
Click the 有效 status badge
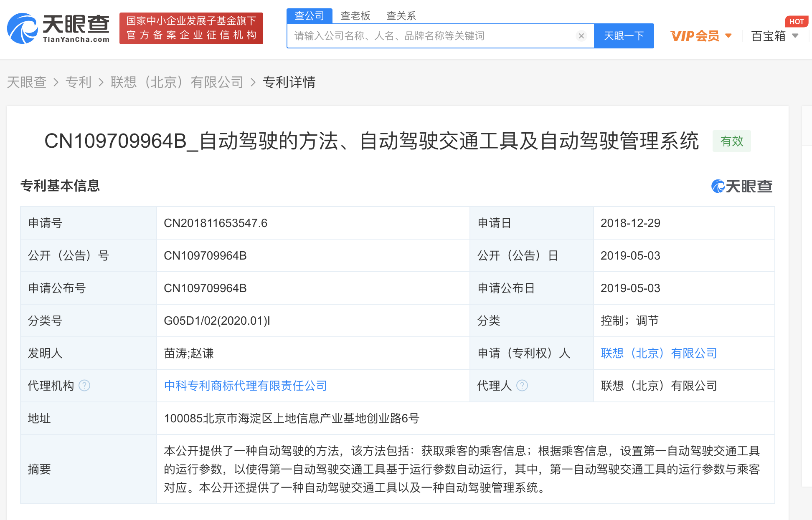coord(731,141)
